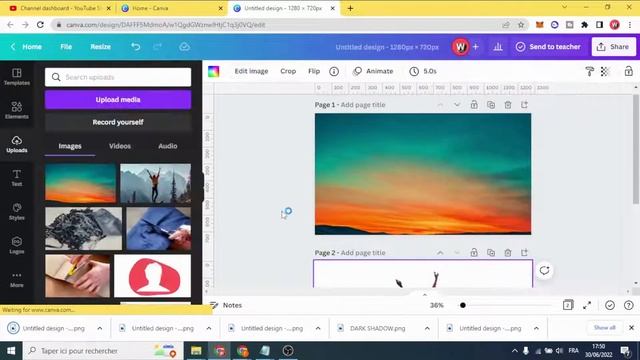
Task: Expand the pages panel chevron above Notes bar
Action: [424, 294]
